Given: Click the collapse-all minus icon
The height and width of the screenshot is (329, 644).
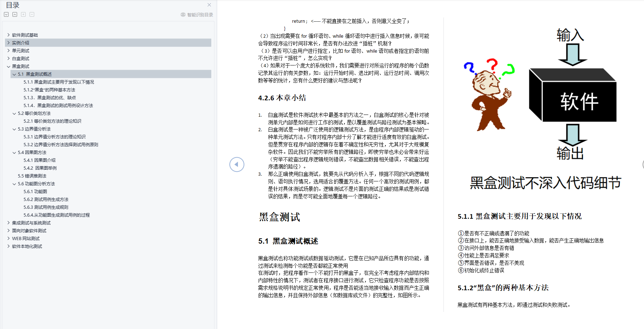Looking at the screenshot, I should pos(32,14).
